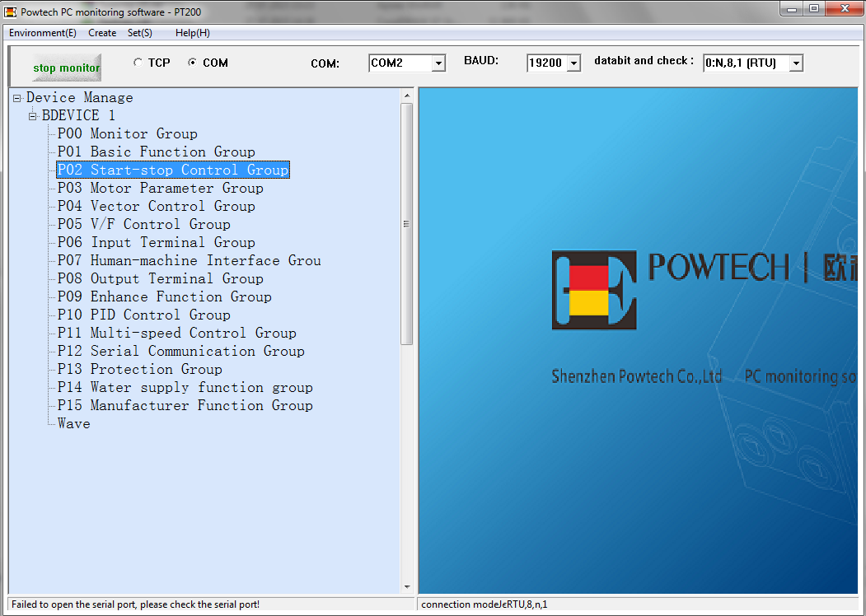Click the tree panel scroll down arrow

407,587
